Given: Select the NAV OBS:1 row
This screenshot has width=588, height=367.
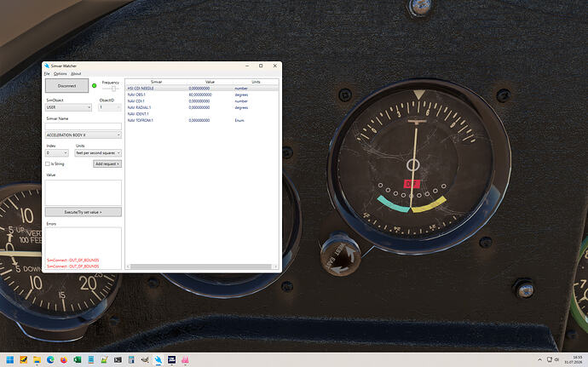Looking at the screenshot, I should point(202,95).
